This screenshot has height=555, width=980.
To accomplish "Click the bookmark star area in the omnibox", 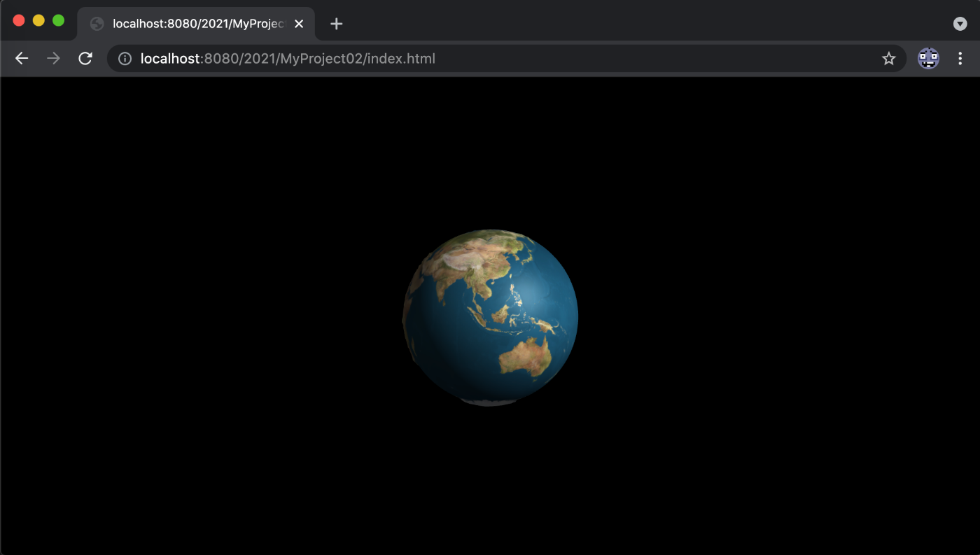I will [888, 59].
